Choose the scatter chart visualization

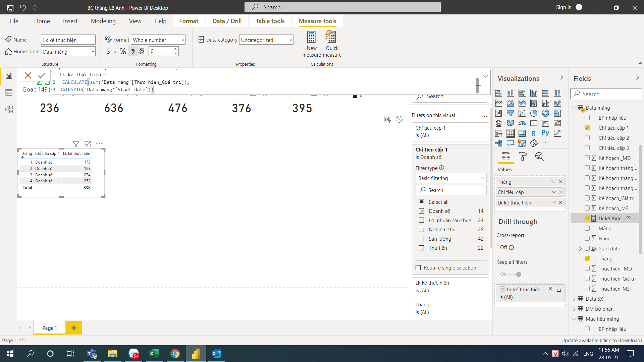(x=522, y=113)
